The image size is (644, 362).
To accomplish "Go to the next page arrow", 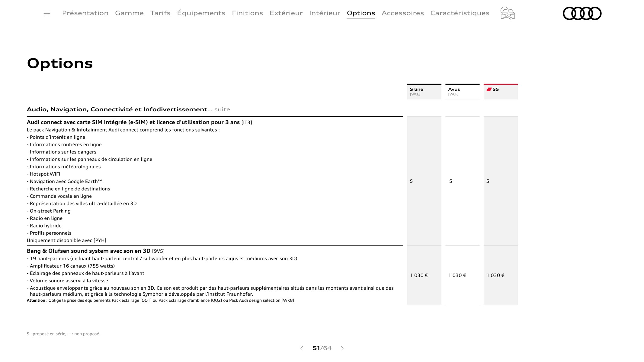I will pyautogui.click(x=342, y=348).
